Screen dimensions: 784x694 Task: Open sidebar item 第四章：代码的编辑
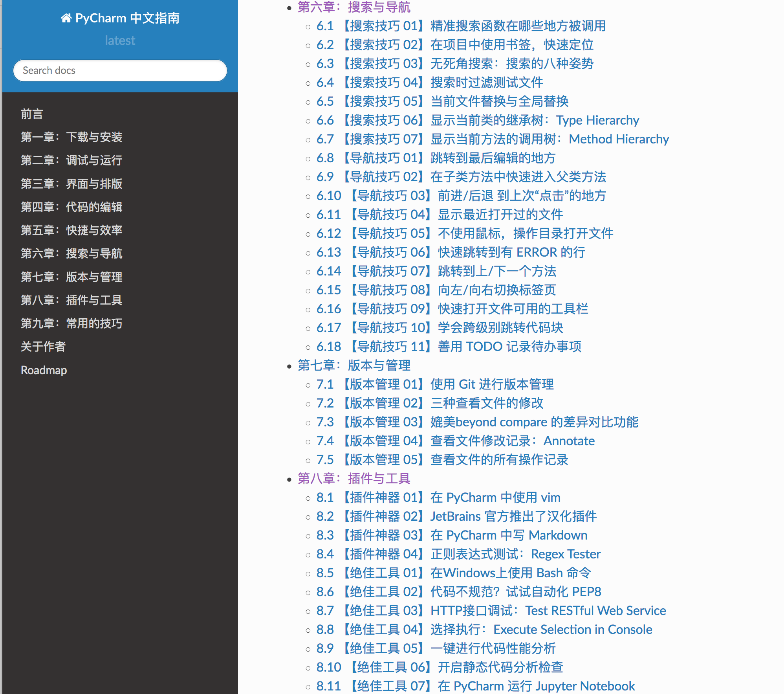[71, 207]
